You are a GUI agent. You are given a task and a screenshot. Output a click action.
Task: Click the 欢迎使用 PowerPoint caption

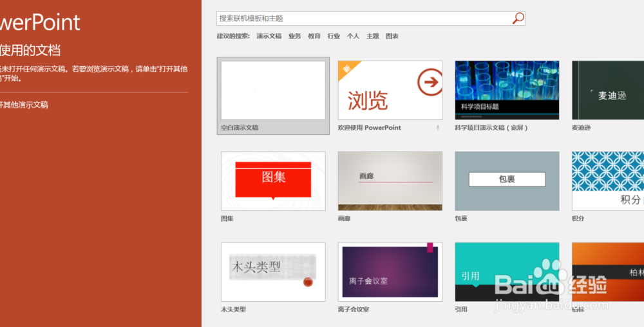[x=370, y=128]
